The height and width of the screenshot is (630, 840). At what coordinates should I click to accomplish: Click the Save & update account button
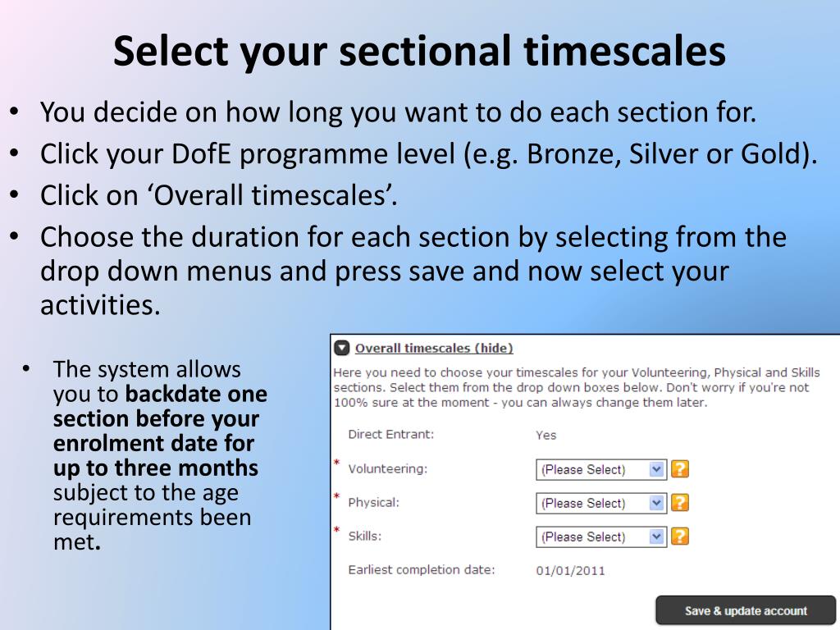point(746,610)
